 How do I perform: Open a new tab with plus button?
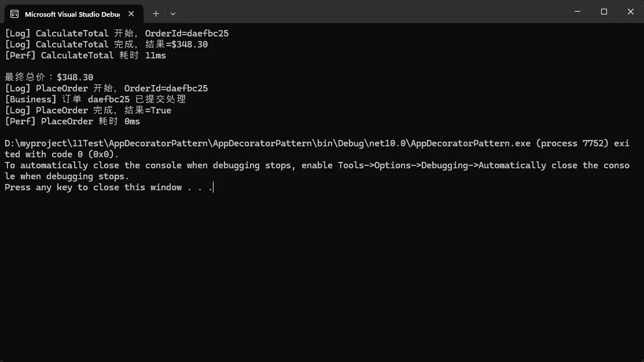(x=156, y=13)
